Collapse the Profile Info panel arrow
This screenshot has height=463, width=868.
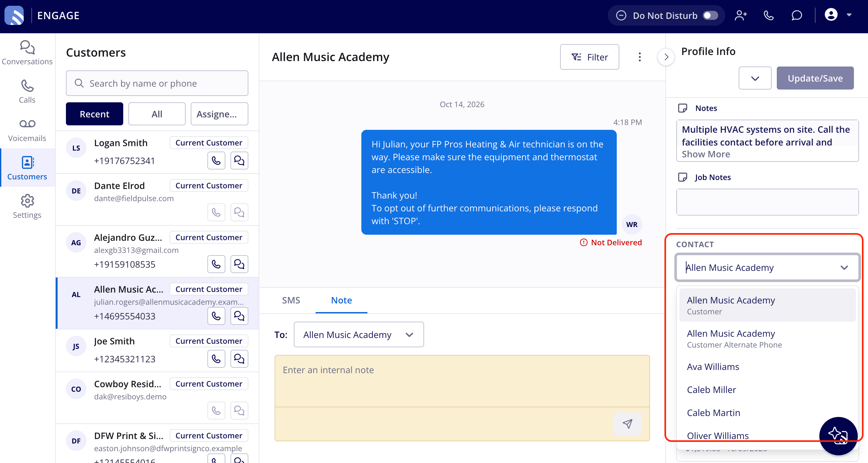pos(666,57)
